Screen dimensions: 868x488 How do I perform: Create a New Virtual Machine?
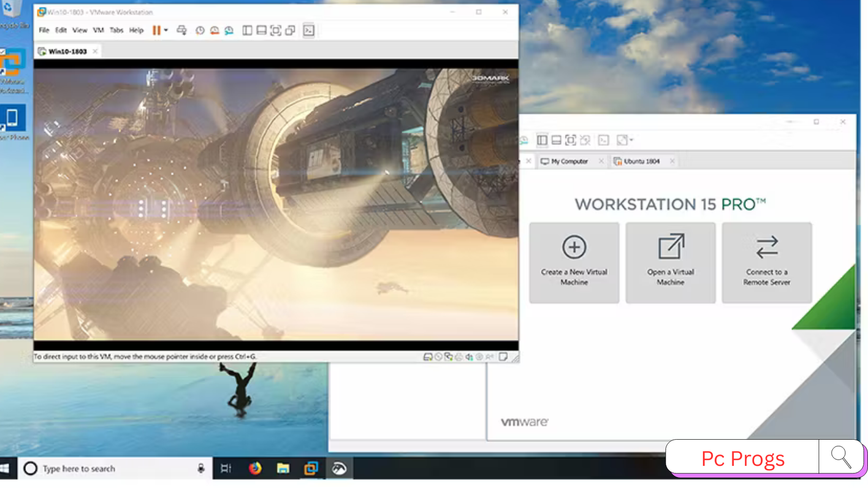point(574,262)
